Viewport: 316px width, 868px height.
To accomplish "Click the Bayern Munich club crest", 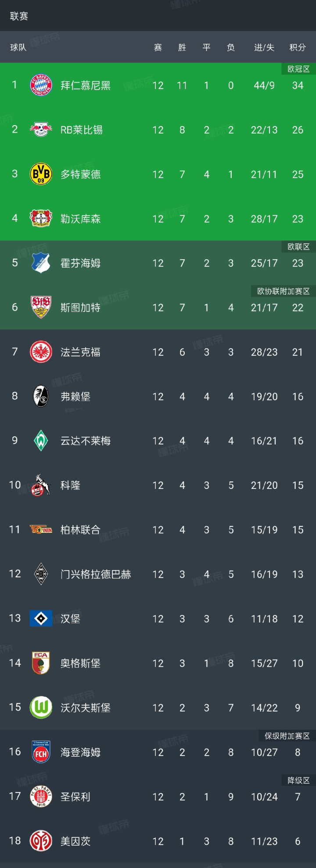I will 41,85.
